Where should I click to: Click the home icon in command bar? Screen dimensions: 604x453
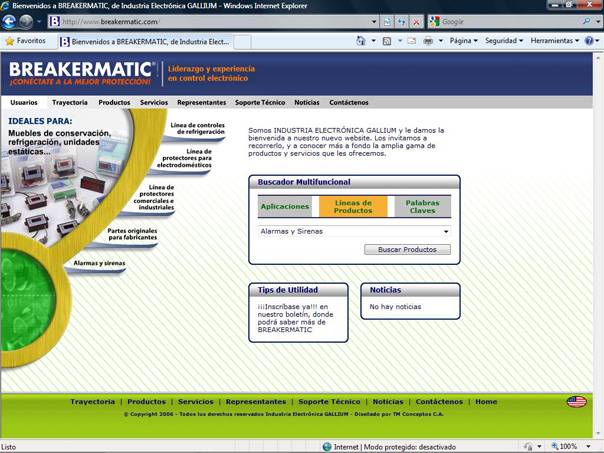coord(362,41)
